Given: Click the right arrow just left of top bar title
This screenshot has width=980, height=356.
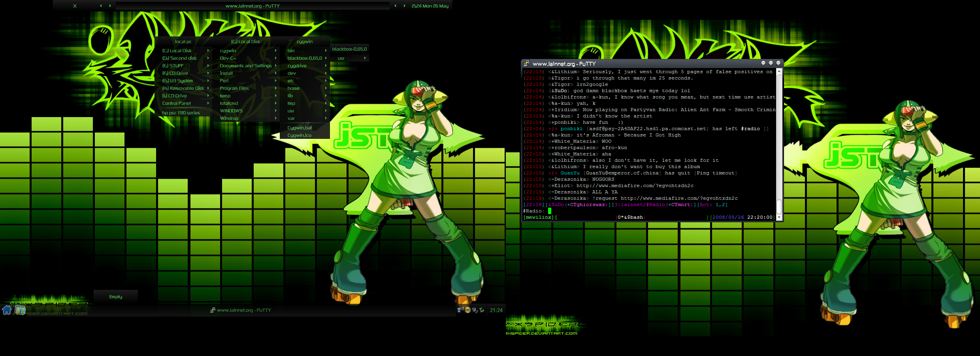Looking at the screenshot, I should tap(110, 6).
